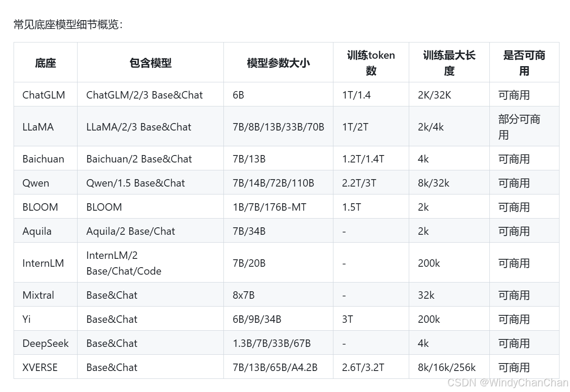Viewport: 570px width, 392px height.
Task: Select the DeepSeek row name cell
Action: point(46,343)
